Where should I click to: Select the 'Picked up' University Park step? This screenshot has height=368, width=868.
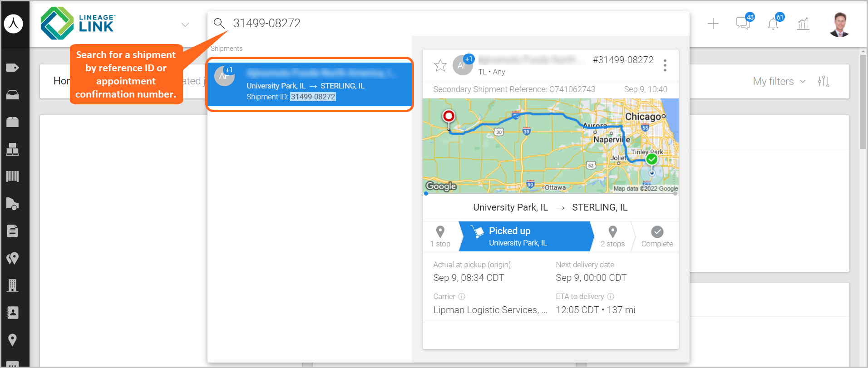[x=526, y=236]
